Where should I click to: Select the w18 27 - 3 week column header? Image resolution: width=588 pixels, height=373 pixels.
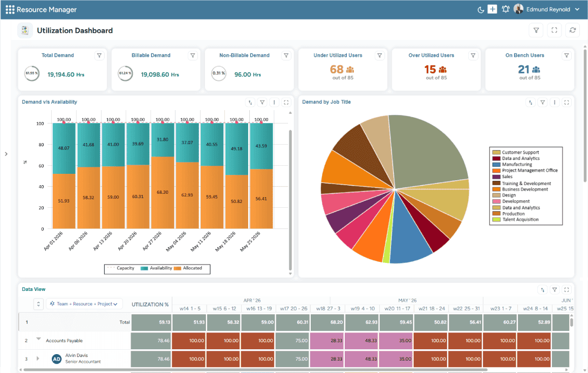pos(328,308)
